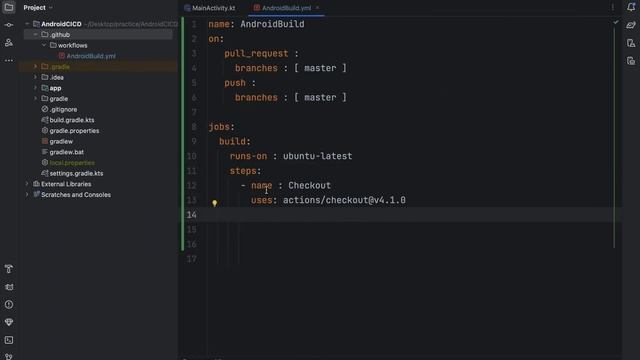Expand the gradle folder
The image size is (640, 360).
[36, 98]
